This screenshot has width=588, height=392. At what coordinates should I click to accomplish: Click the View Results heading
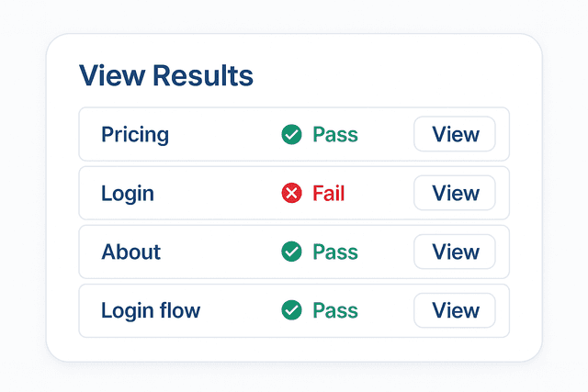click(x=166, y=76)
